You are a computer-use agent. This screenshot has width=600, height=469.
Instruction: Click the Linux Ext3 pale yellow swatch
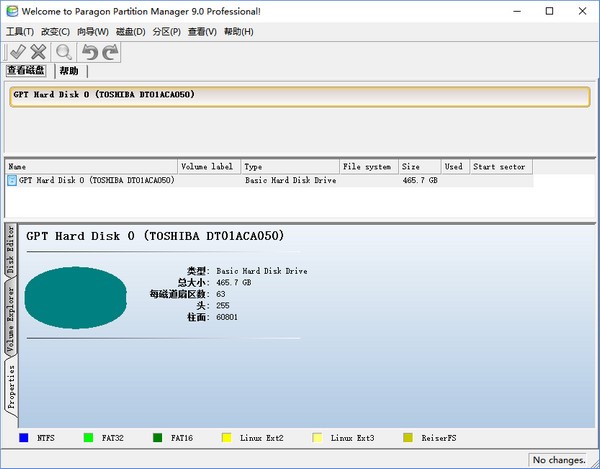317,438
